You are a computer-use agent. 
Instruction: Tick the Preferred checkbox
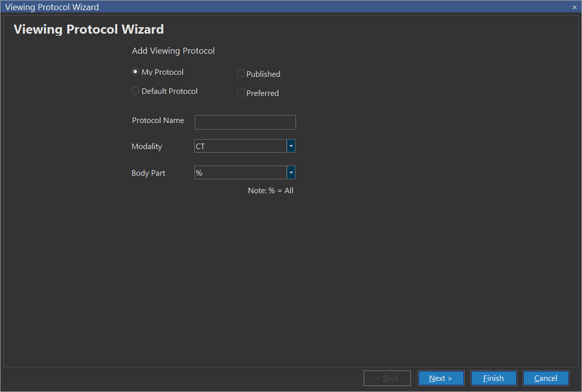pyautogui.click(x=241, y=93)
